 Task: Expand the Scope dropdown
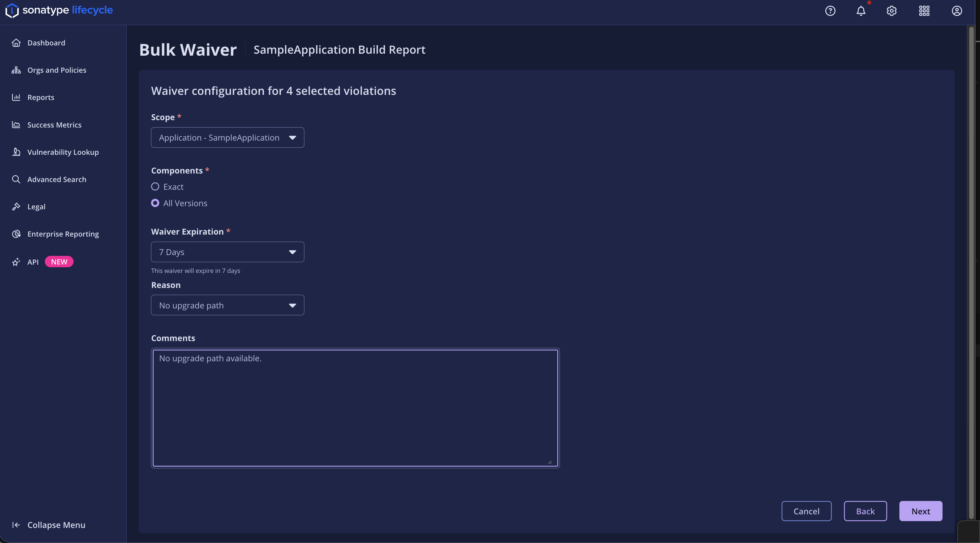point(227,137)
